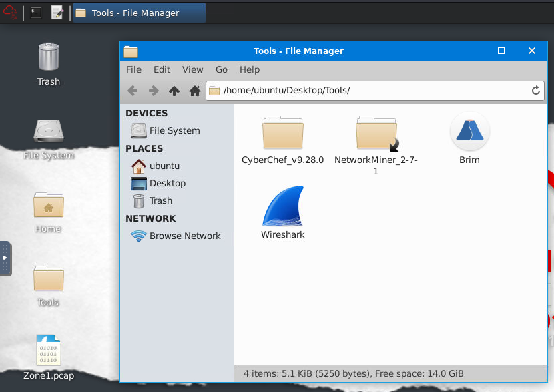Click the Tools - File Manager taskbar button
This screenshot has width=554, height=392.
click(x=140, y=13)
